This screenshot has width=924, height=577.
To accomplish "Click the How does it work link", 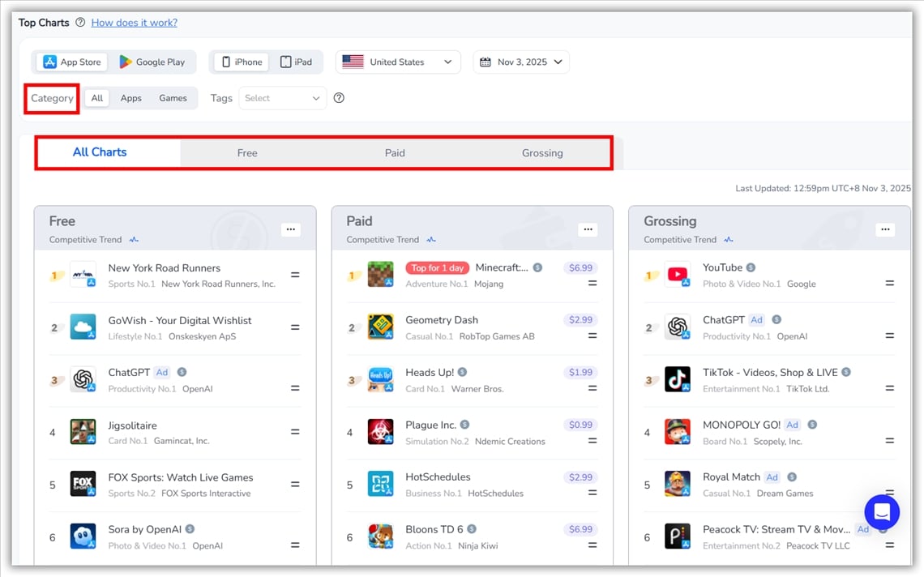I will coord(134,23).
